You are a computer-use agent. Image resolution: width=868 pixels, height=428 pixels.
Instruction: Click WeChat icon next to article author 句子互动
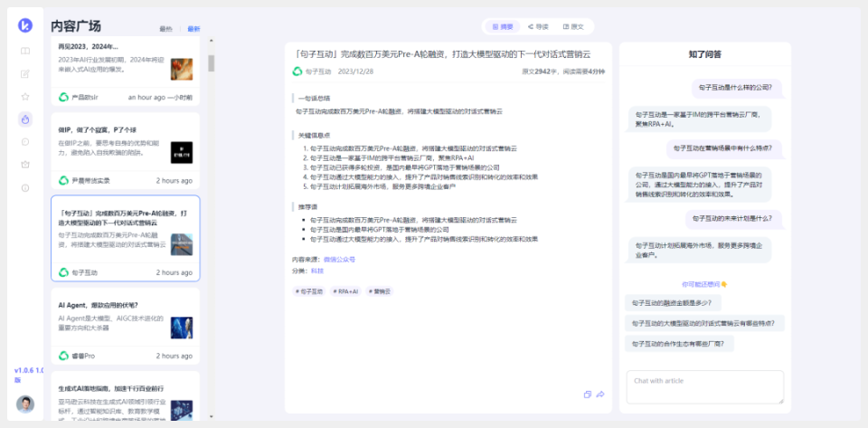click(297, 71)
